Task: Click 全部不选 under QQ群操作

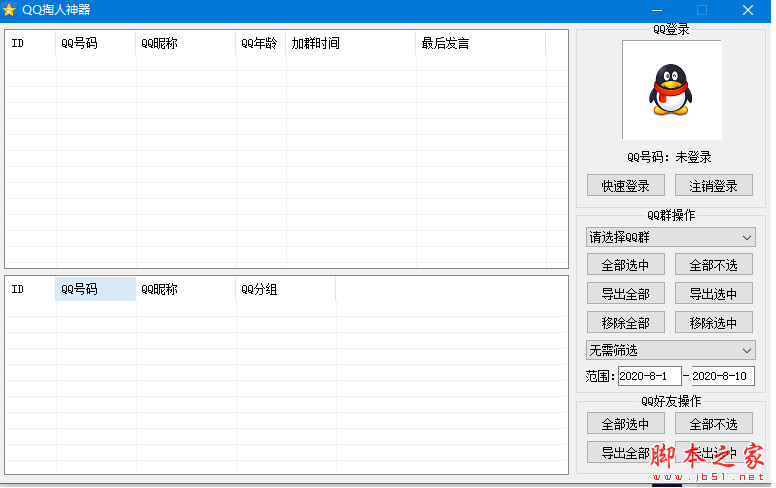Action: tap(713, 265)
